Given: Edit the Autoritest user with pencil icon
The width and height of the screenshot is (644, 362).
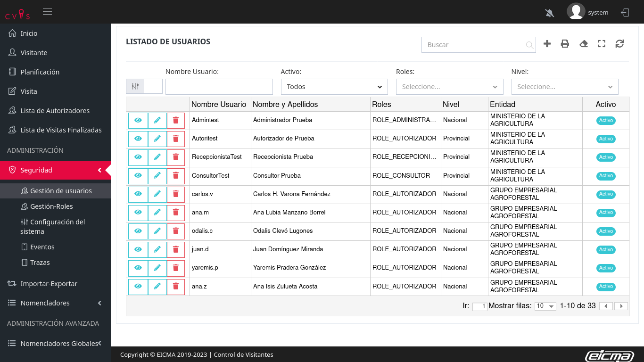Looking at the screenshot, I should click(157, 139).
